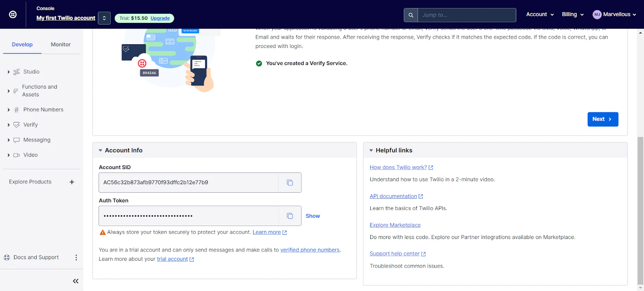Click the Upgrade link in trial badge
This screenshot has height=291, width=644.
[160, 18]
